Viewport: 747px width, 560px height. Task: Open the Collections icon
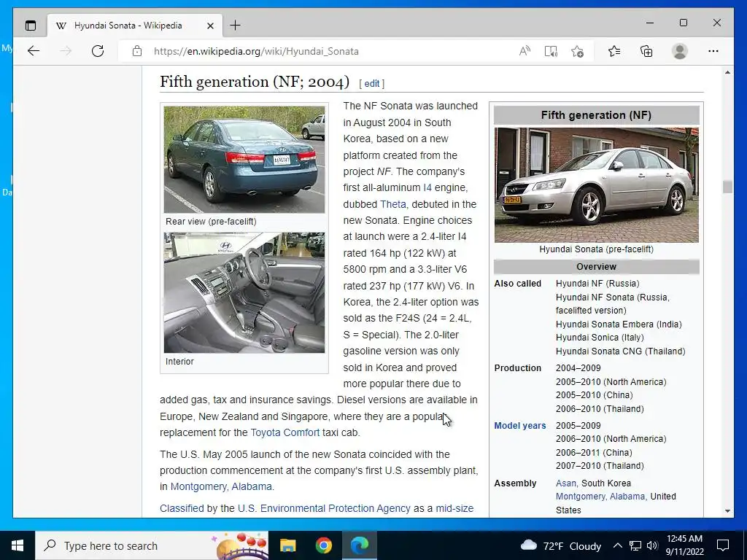click(646, 51)
